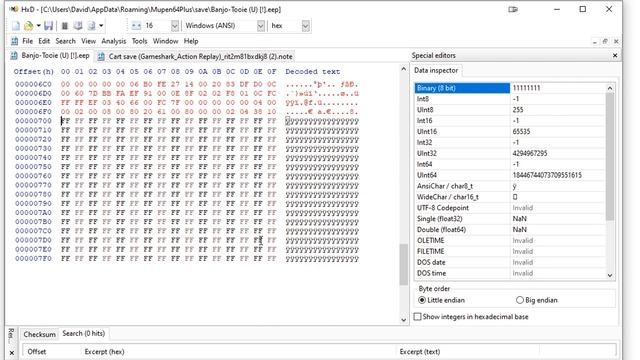
Task: Restore the inner document window
Action: coord(605,41)
